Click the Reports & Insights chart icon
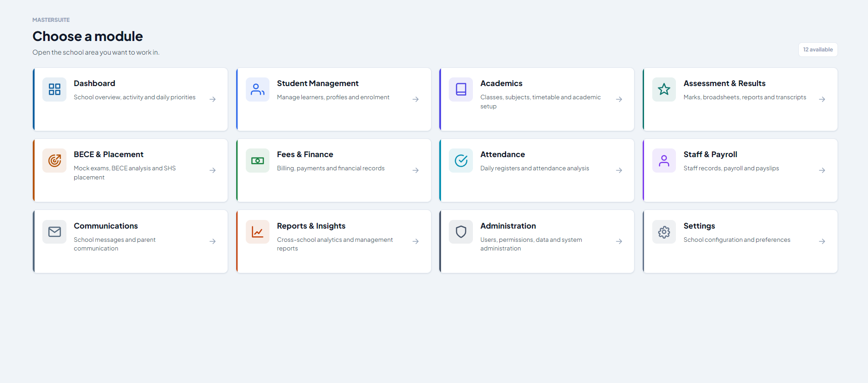Viewport: 868px width, 383px height. point(258,232)
